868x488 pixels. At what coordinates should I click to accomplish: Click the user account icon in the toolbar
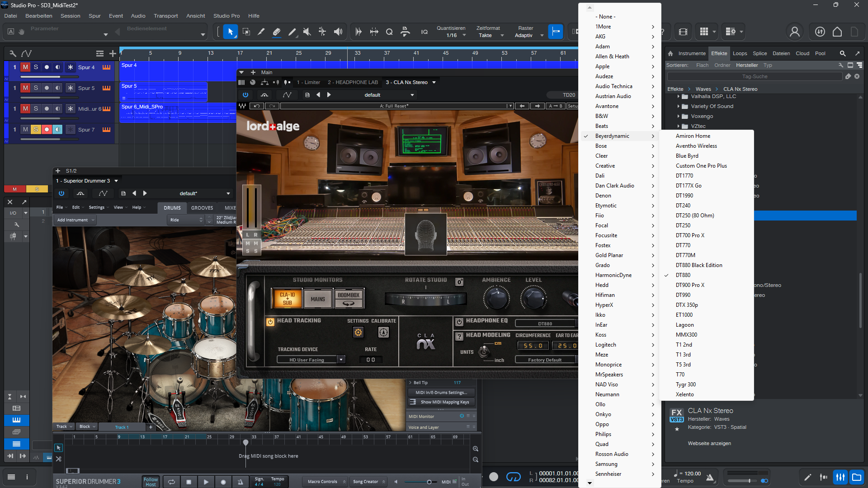pyautogui.click(x=794, y=32)
